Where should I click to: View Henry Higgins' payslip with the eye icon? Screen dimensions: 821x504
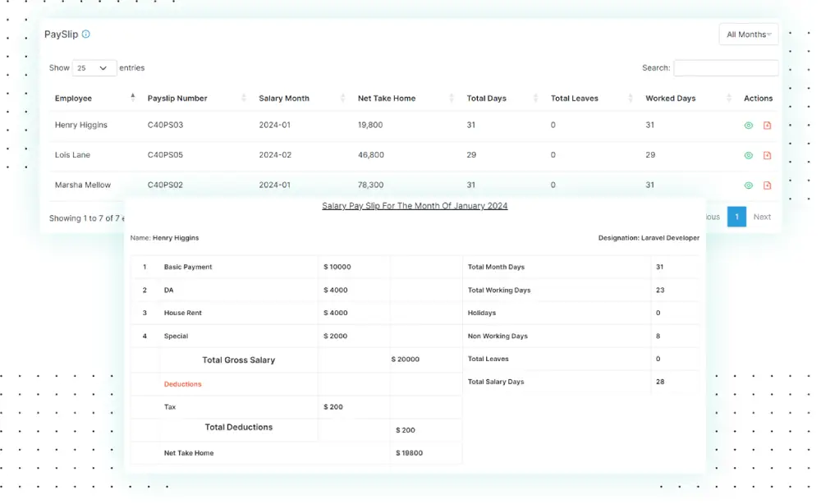click(750, 125)
